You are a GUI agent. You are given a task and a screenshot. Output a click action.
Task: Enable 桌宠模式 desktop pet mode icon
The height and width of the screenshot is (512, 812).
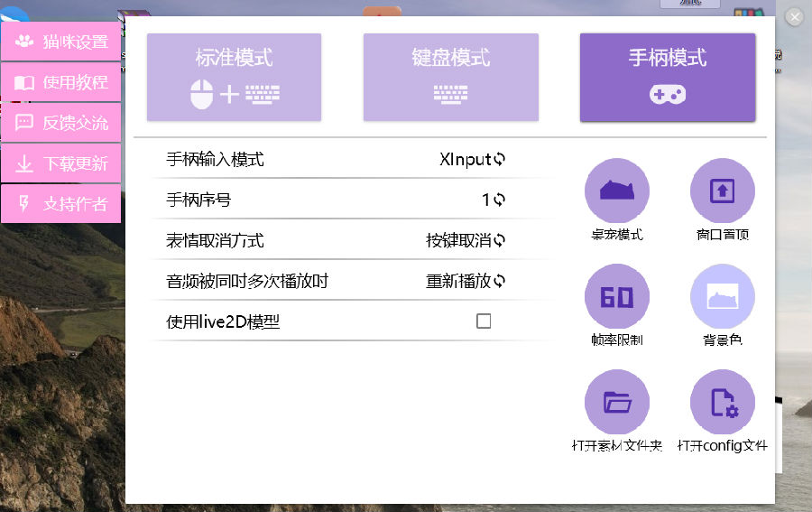click(616, 191)
